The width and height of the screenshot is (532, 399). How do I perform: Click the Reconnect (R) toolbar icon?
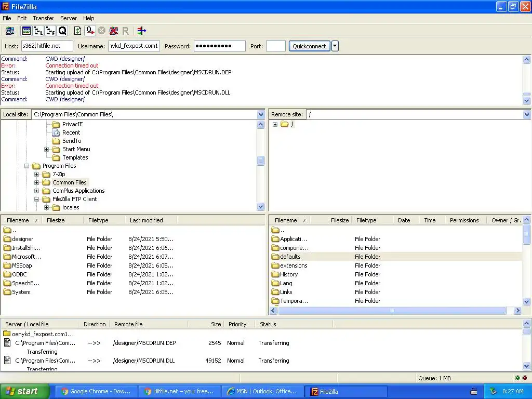pyautogui.click(x=125, y=31)
